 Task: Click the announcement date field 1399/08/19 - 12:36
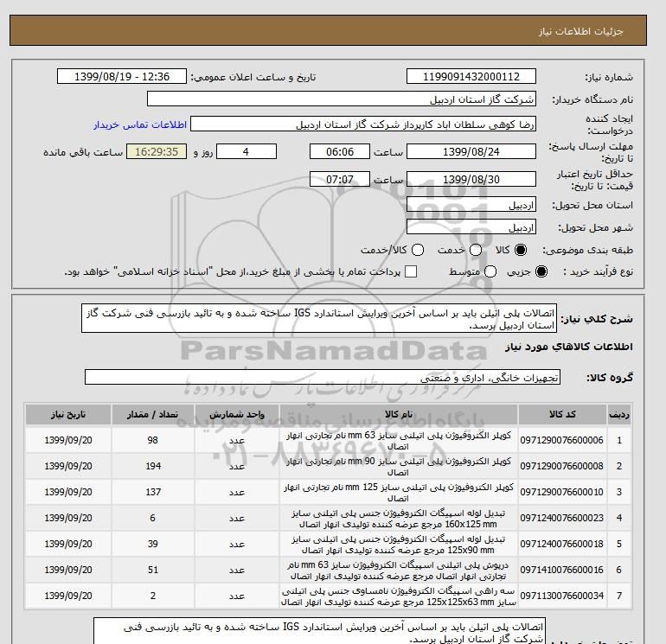point(122,76)
